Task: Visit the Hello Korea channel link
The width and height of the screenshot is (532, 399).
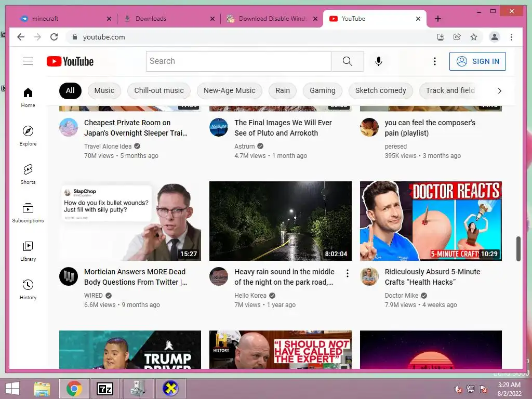Action: click(x=250, y=296)
